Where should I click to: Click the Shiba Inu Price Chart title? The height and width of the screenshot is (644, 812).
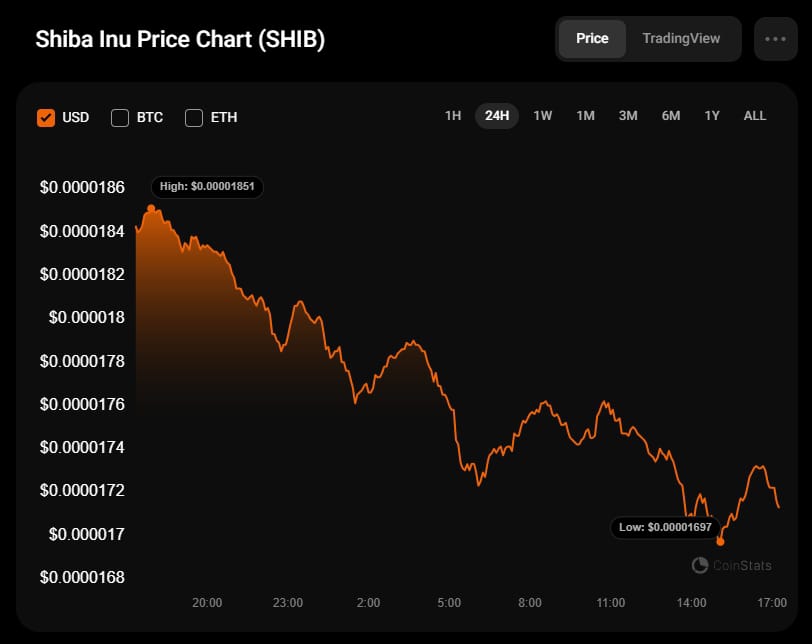click(180, 39)
